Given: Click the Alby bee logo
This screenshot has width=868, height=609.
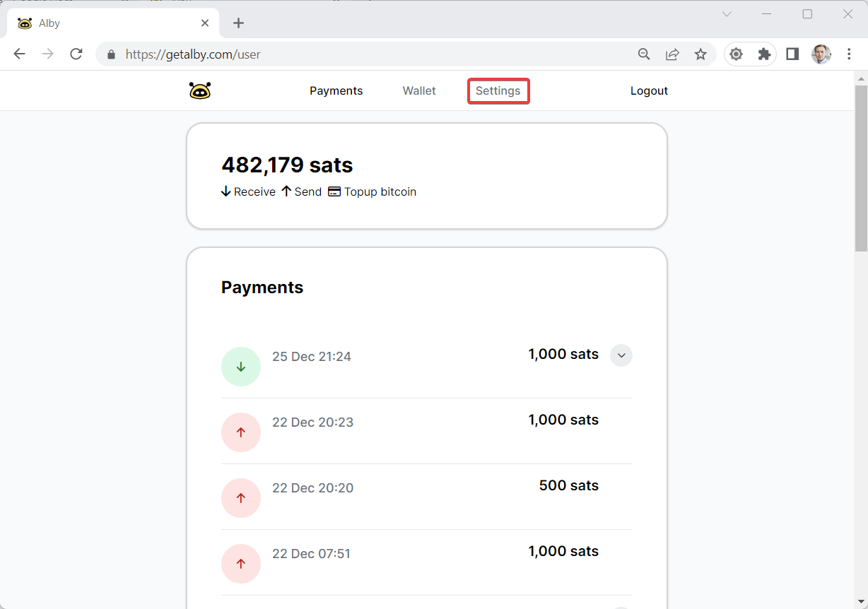Looking at the screenshot, I should [x=200, y=90].
